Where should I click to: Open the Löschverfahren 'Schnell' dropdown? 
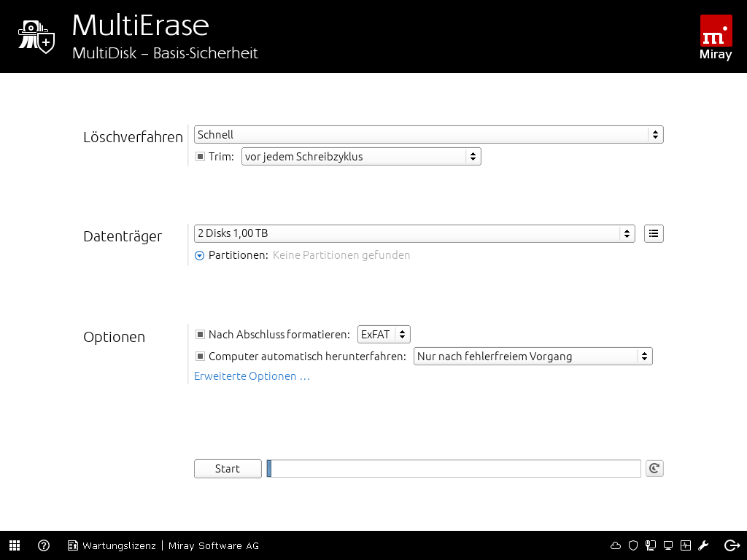click(428, 135)
